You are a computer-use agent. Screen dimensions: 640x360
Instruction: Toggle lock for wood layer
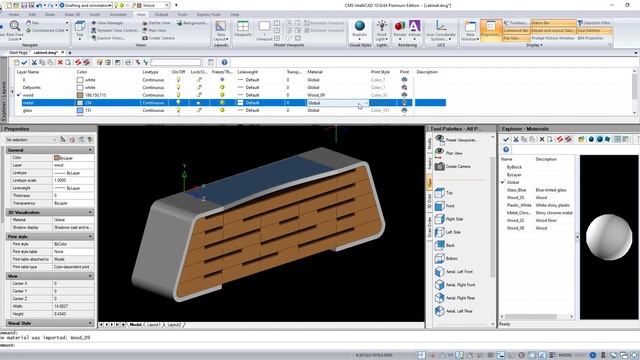(199, 95)
